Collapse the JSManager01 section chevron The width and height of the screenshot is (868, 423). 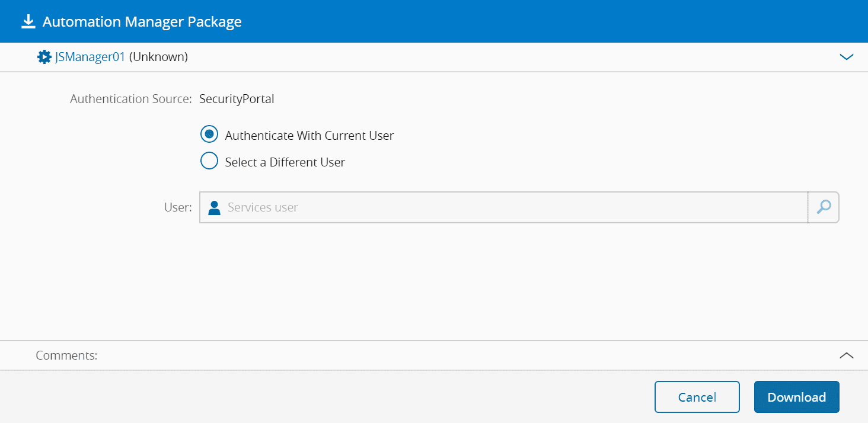[846, 57]
